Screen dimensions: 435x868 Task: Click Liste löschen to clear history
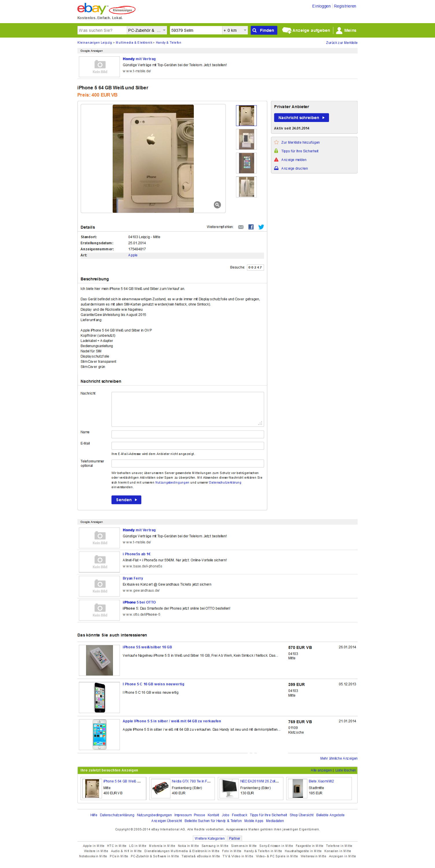pos(345,770)
